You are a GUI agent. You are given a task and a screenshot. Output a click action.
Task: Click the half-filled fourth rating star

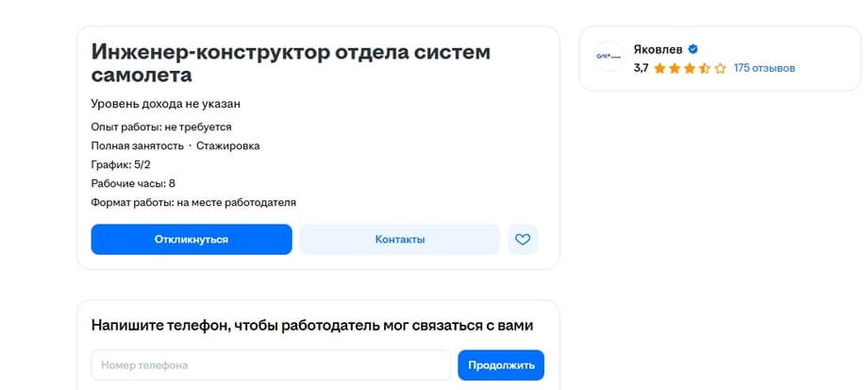(x=705, y=68)
